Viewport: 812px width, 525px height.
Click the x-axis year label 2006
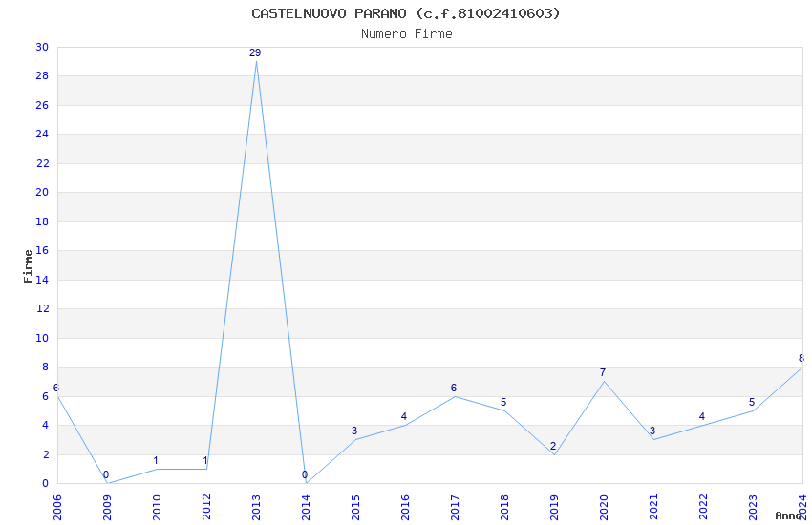coord(57,508)
